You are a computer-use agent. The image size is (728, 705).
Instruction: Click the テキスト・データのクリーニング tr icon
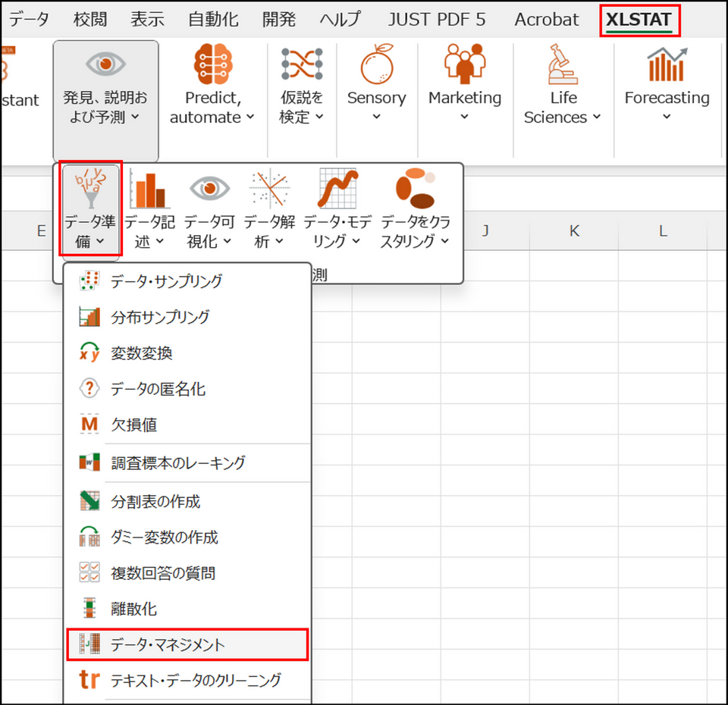(x=89, y=679)
